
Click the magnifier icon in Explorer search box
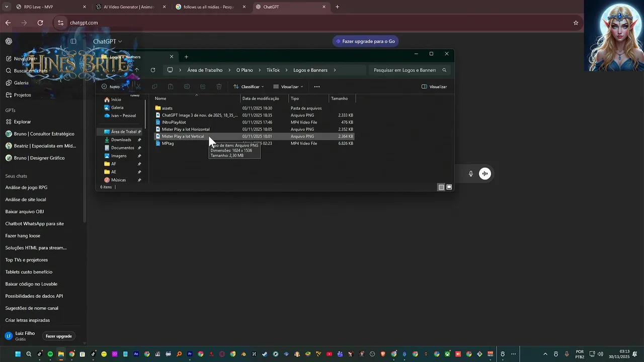tap(444, 70)
